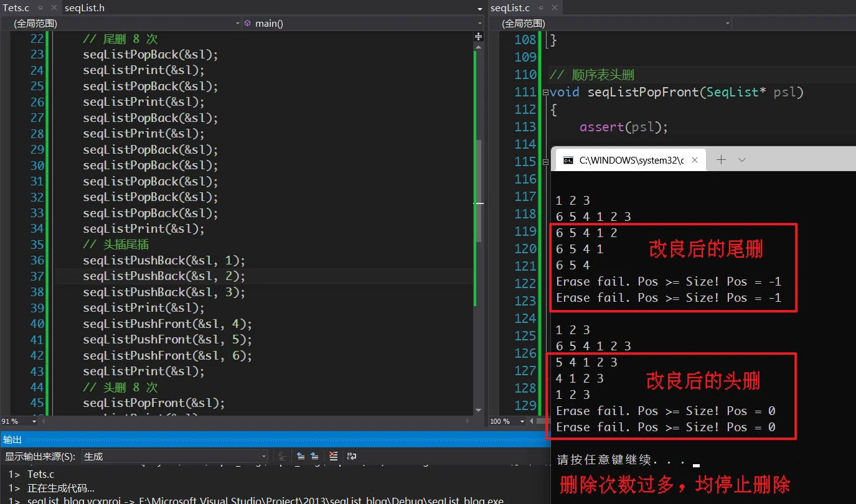Viewport: 856px width, 504px height.
Task: Pin the seqList.c tab
Action: (540, 8)
